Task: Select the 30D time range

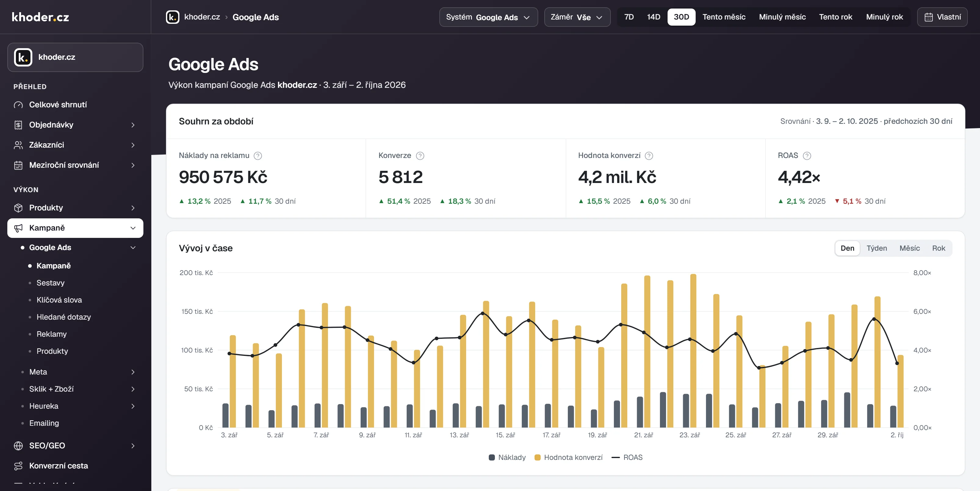Action: point(681,17)
